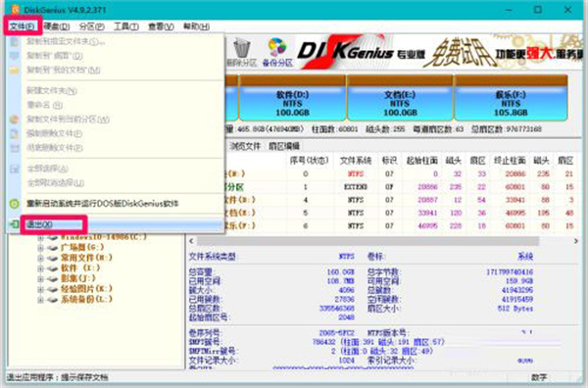Select the 文档(E:) NTFS 100.0GB partition block
Screen dimensions: 588x388
(x=400, y=97)
